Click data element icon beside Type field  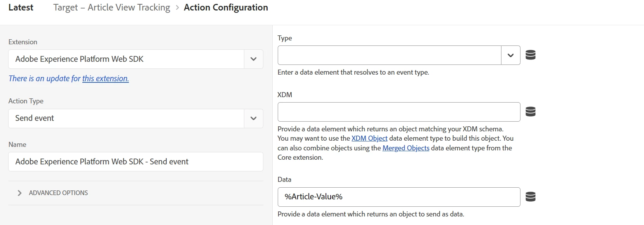pos(530,55)
